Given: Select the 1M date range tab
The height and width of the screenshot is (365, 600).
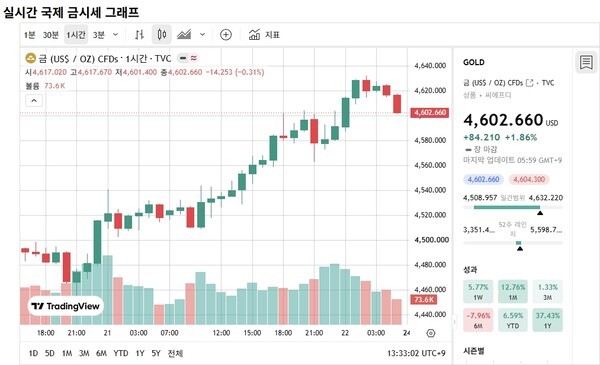Looking at the screenshot, I should (x=67, y=353).
